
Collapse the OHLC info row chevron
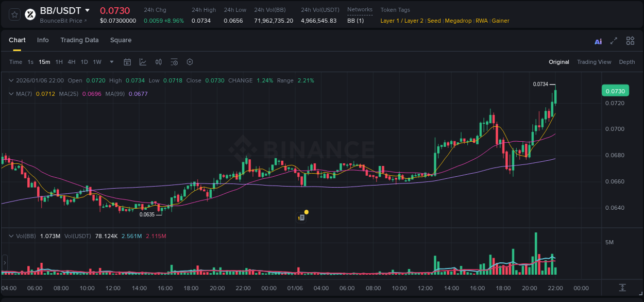(x=11, y=80)
